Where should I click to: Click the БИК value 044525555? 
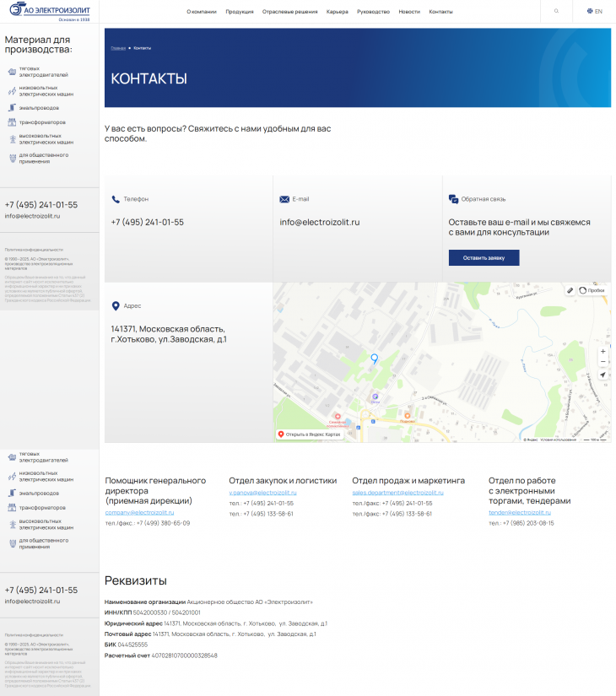pos(132,645)
